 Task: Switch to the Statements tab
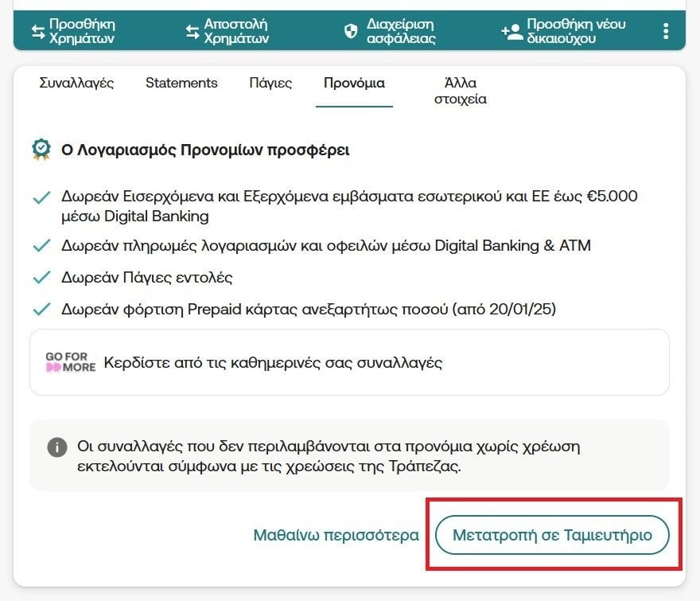coord(181,83)
